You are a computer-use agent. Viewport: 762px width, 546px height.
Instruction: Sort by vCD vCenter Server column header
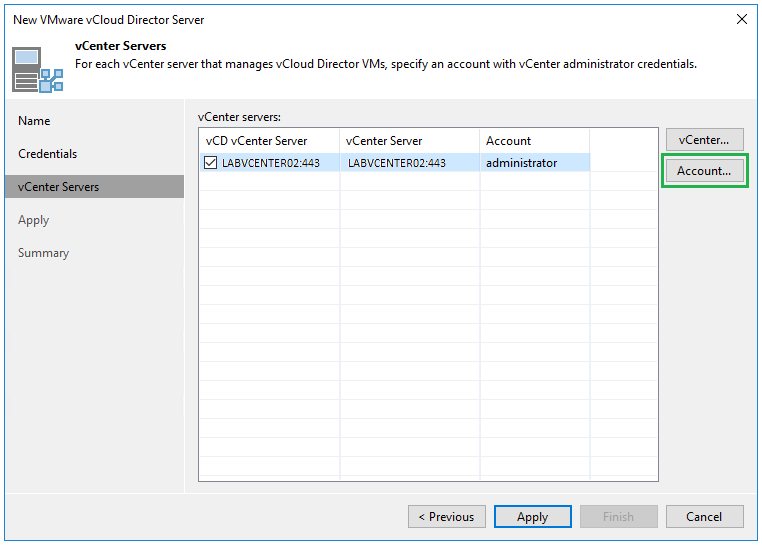257,141
